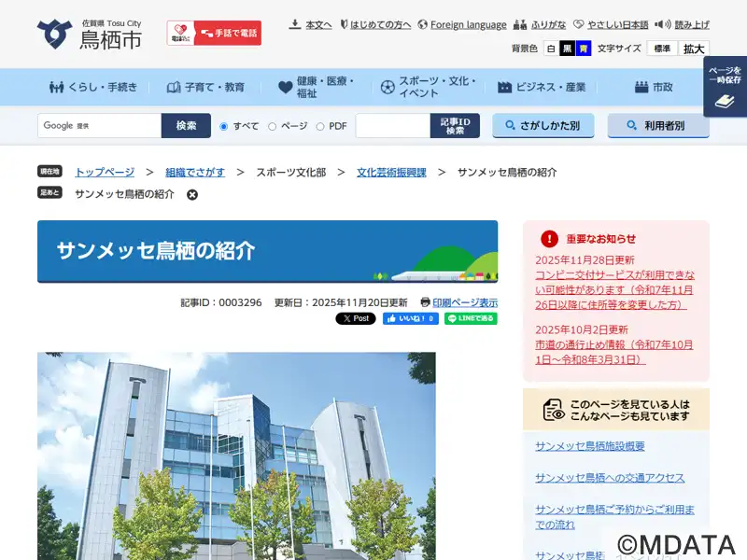Open スポーツ・文化・イベント menu
Image resolution: width=747 pixels, height=560 pixels.
[x=428, y=87]
